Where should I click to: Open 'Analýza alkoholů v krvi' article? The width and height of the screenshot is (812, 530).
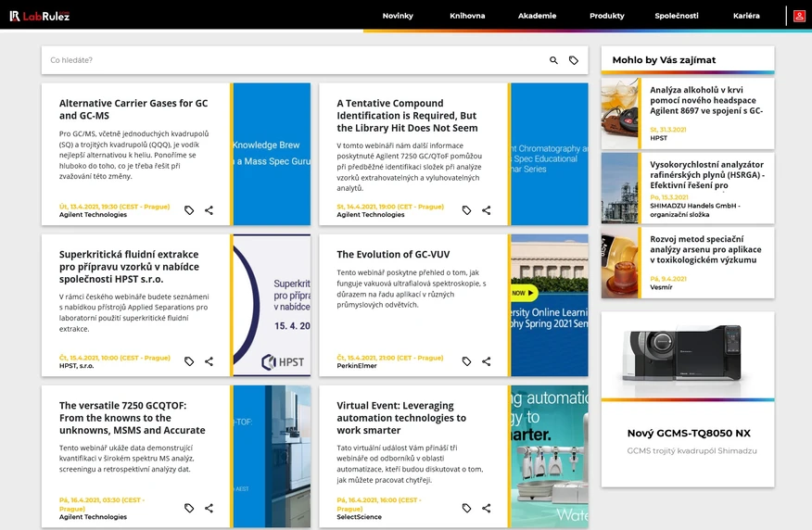(x=706, y=100)
